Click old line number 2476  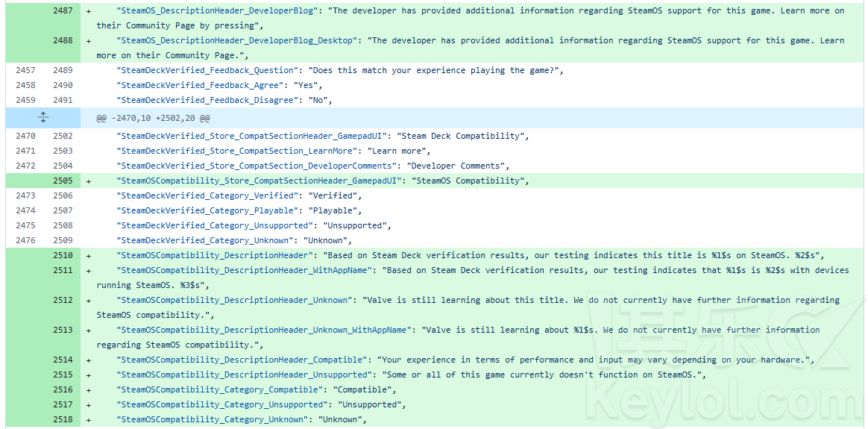point(25,241)
